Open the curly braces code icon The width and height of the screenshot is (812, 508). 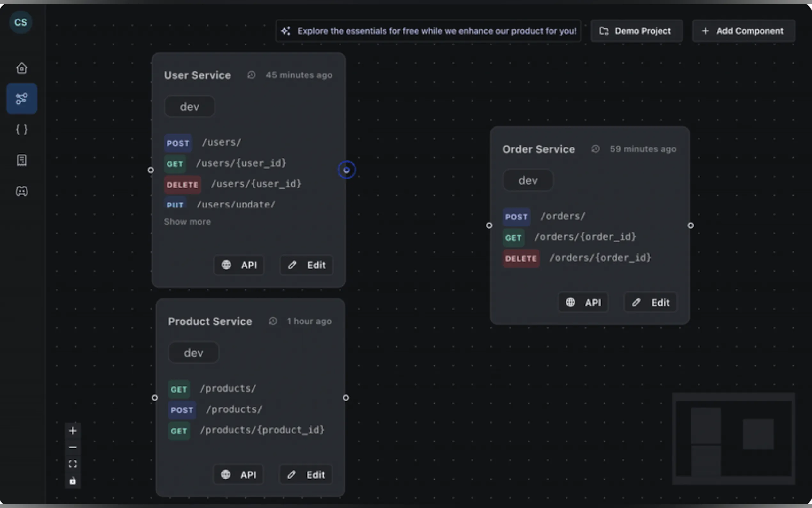[22, 129]
